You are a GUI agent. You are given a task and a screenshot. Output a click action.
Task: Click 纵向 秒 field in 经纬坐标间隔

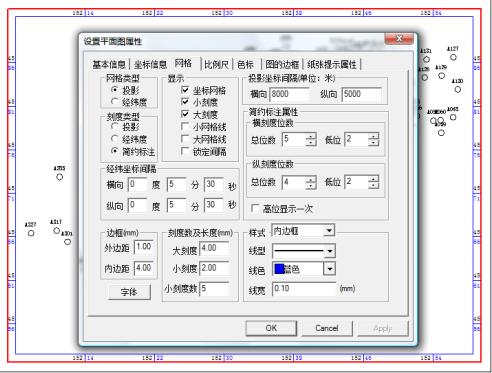(x=214, y=205)
